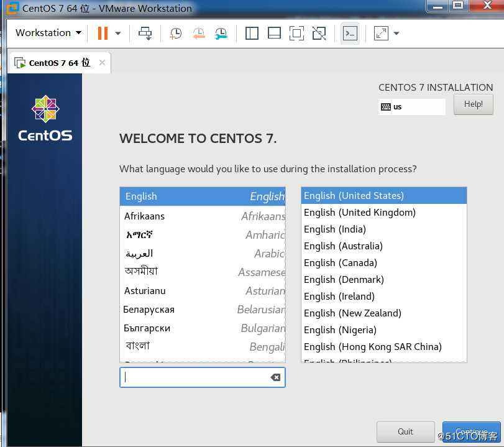Screen dimensions: 504x447
Task: Select English in the language list
Action: point(203,196)
